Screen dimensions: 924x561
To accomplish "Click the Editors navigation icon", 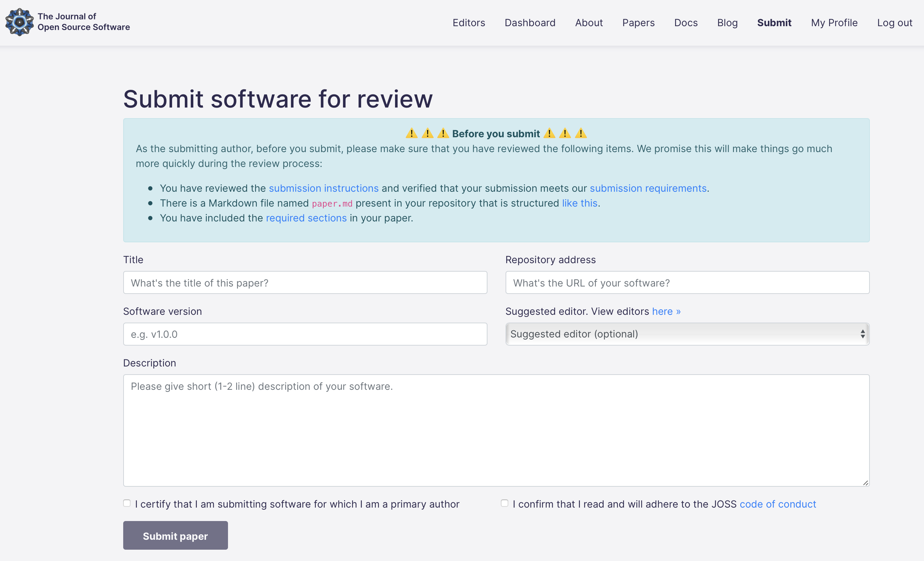I will (x=469, y=22).
